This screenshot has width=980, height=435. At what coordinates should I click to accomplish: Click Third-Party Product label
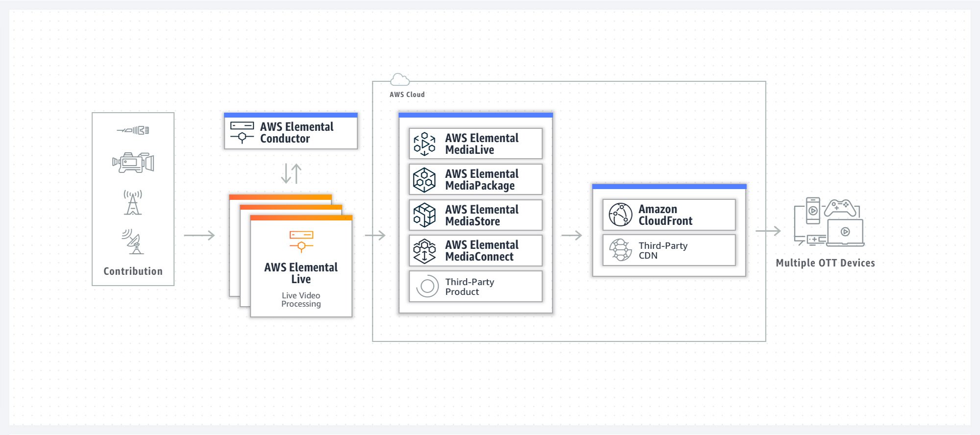pyautogui.click(x=469, y=287)
